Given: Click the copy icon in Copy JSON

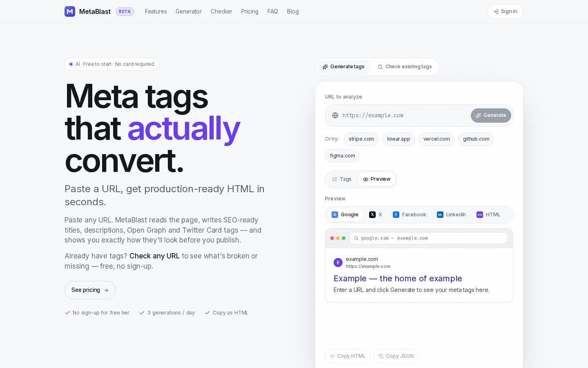Looking at the screenshot, I should 381,356.
